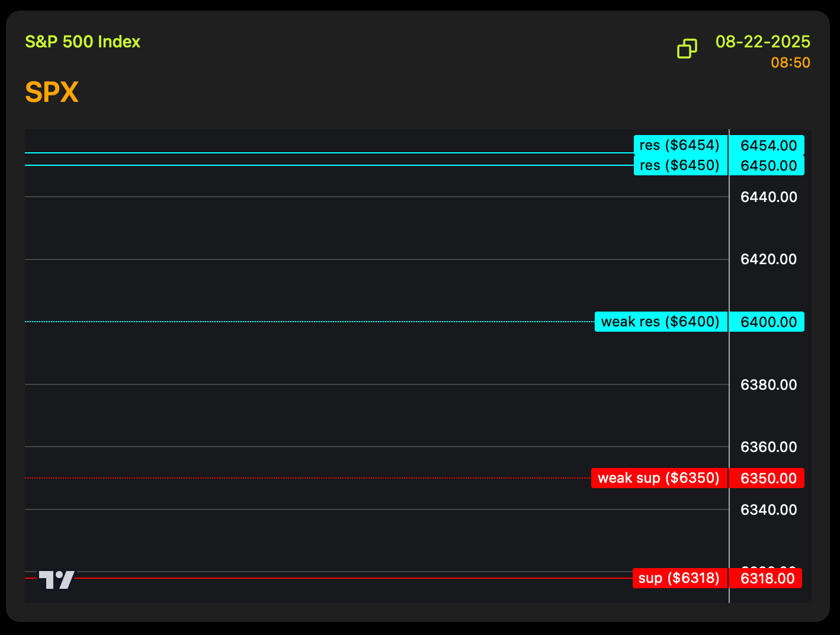The width and height of the screenshot is (840, 635).
Task: Click the weak sup ($6350) label
Action: coord(659,478)
